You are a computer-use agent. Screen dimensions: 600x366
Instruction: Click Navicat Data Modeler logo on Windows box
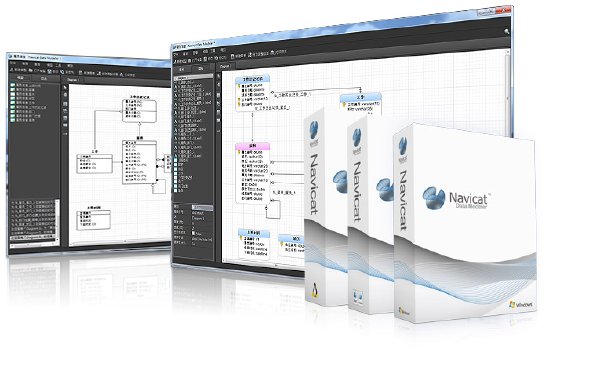(457, 199)
